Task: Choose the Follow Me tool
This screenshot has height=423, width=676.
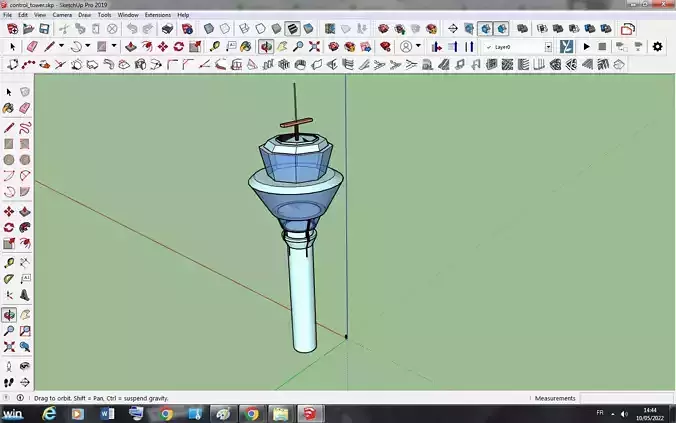Action: click(x=25, y=227)
